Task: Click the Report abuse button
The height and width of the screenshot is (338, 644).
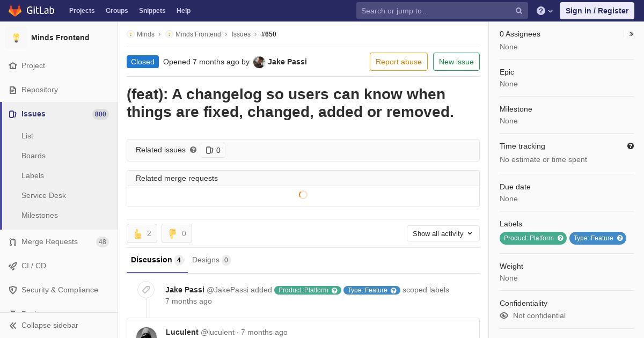Action: click(399, 62)
